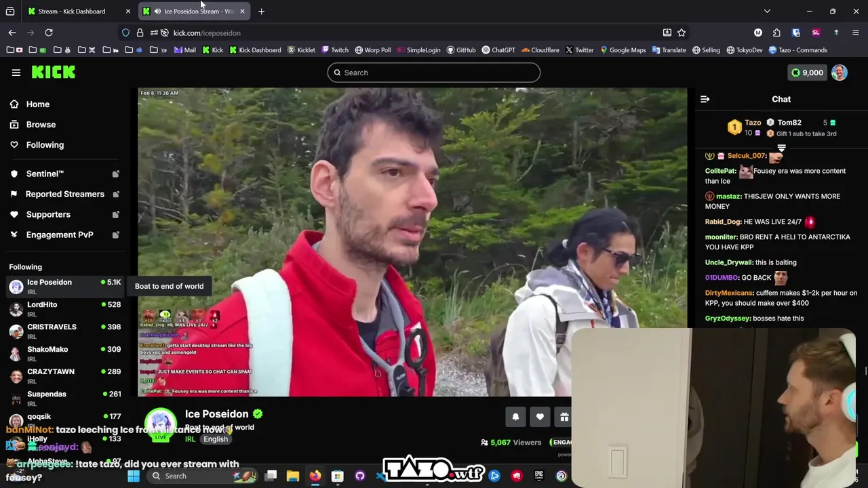Open the Mail bookmark
This screenshot has height=488, width=868.
(184, 50)
